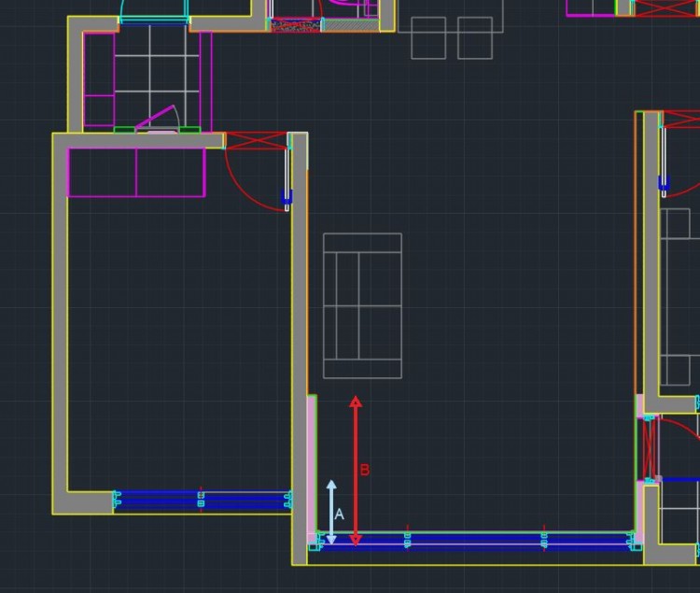
Task: Select the left white square at top center
Action: [x=428, y=37]
